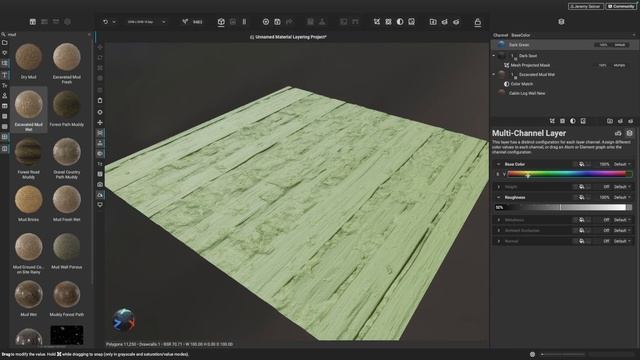Click the folder icon in left sidebar
The height and width of the screenshot is (360, 640).
click(x=4, y=42)
